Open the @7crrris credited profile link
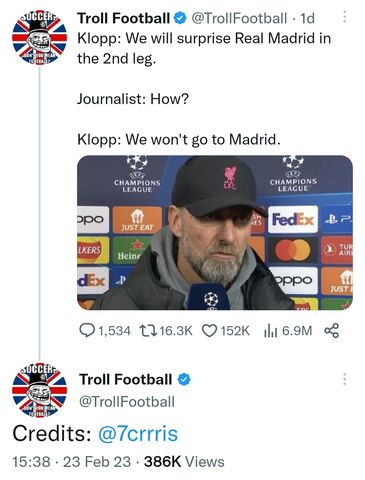Image resolution: width=365 pixels, height=480 pixels. 138,434
